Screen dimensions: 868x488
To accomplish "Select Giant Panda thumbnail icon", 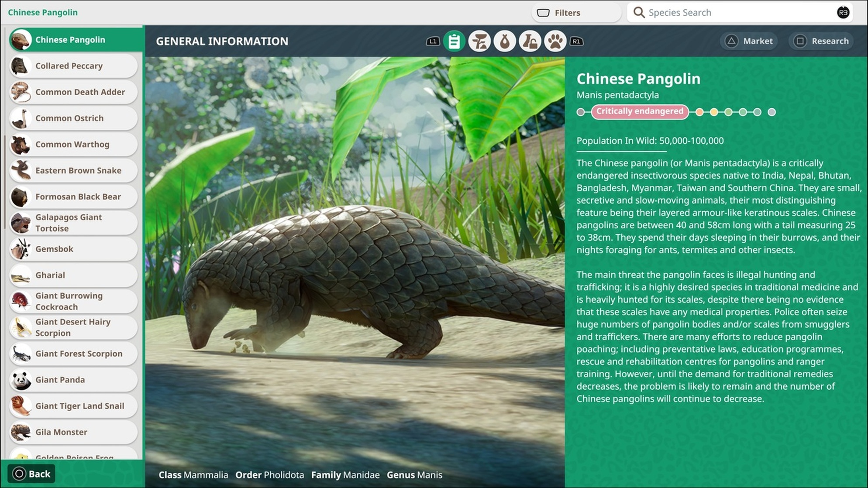I will click(21, 380).
